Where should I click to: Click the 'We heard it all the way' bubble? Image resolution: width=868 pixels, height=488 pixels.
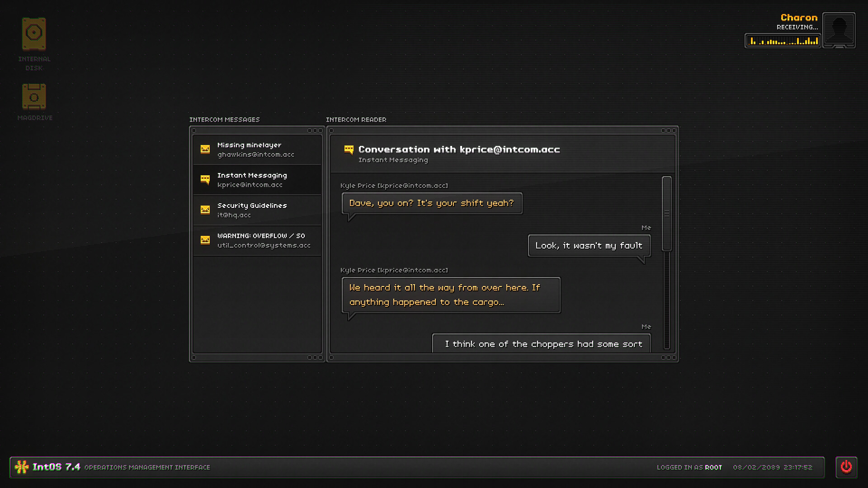point(451,295)
